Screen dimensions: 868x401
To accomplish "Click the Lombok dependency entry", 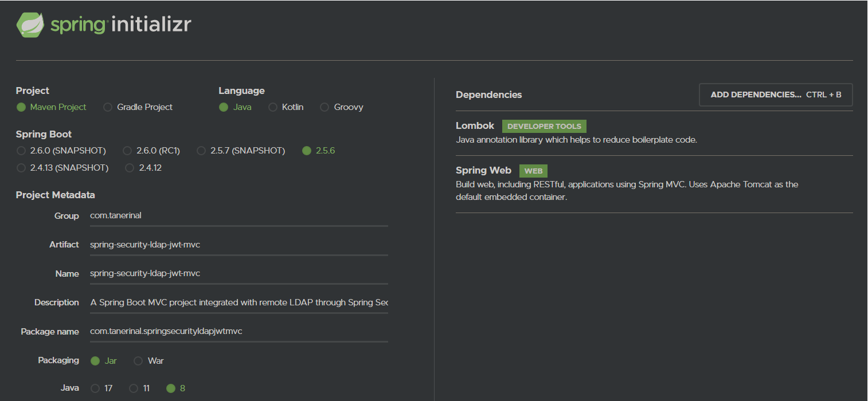I will [475, 125].
